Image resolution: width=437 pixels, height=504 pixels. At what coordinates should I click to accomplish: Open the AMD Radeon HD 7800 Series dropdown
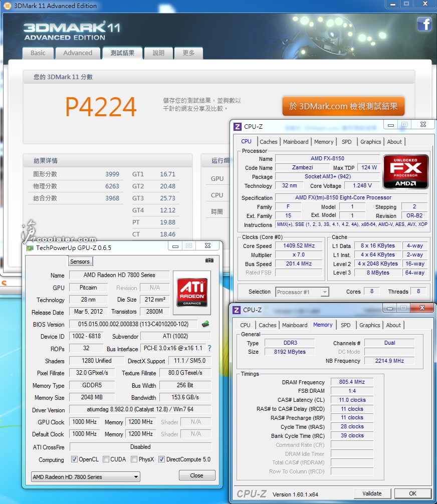pos(86,476)
